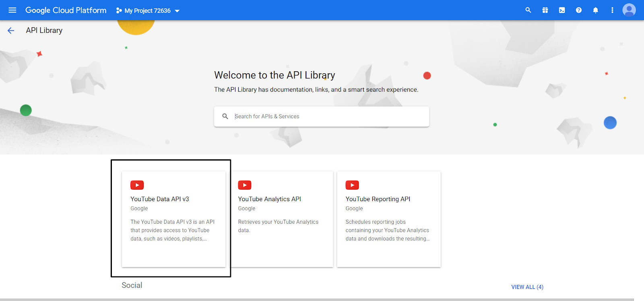Go back using the left arrow
The height and width of the screenshot is (301, 644).
click(11, 30)
